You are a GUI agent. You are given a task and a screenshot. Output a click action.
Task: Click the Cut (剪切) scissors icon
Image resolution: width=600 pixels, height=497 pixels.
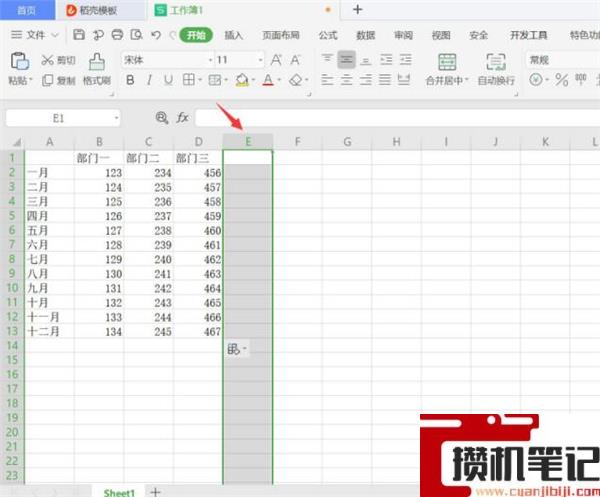[x=47, y=60]
